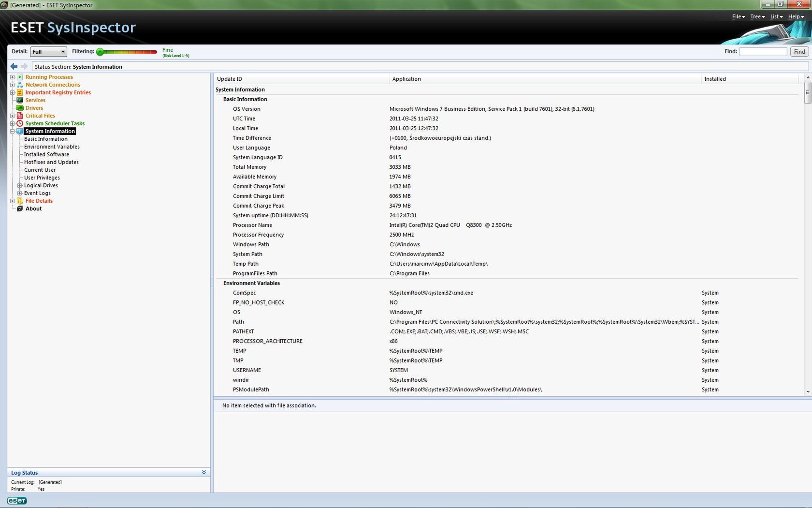This screenshot has height=508, width=812.
Task: Click the Critical Files icon
Action: (x=20, y=116)
